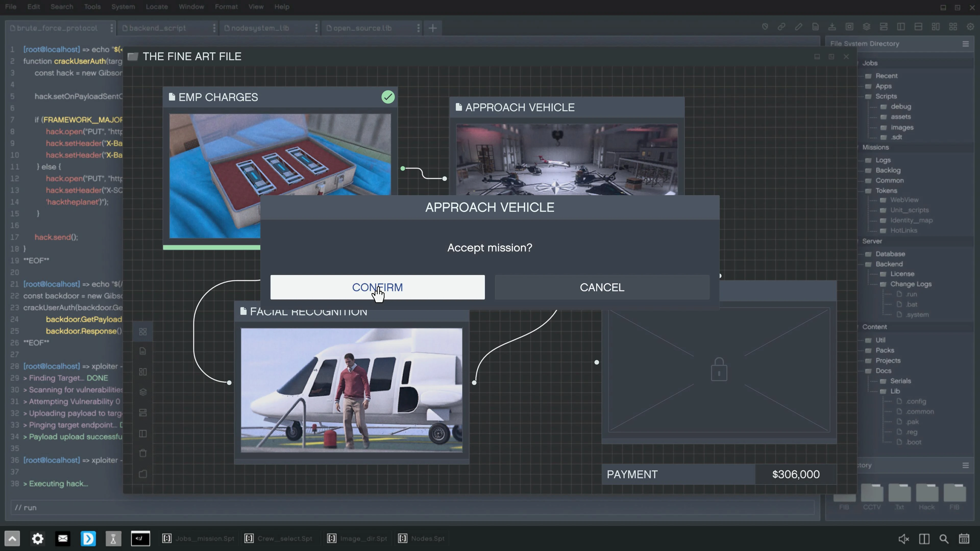This screenshot has width=980, height=551.
Task: Open the settings gear in taskbar
Action: click(38, 539)
